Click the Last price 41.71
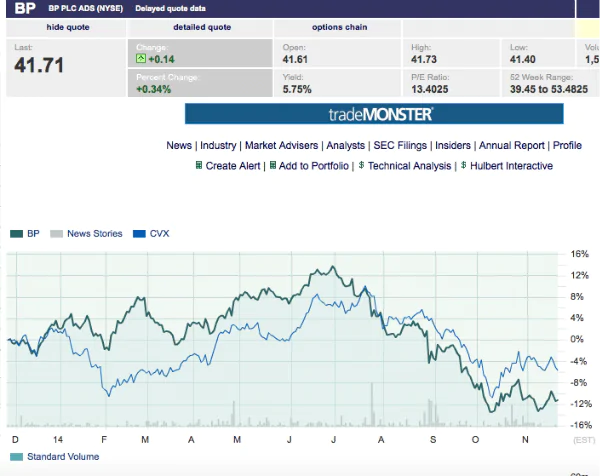This screenshot has height=476, width=600. point(39,65)
